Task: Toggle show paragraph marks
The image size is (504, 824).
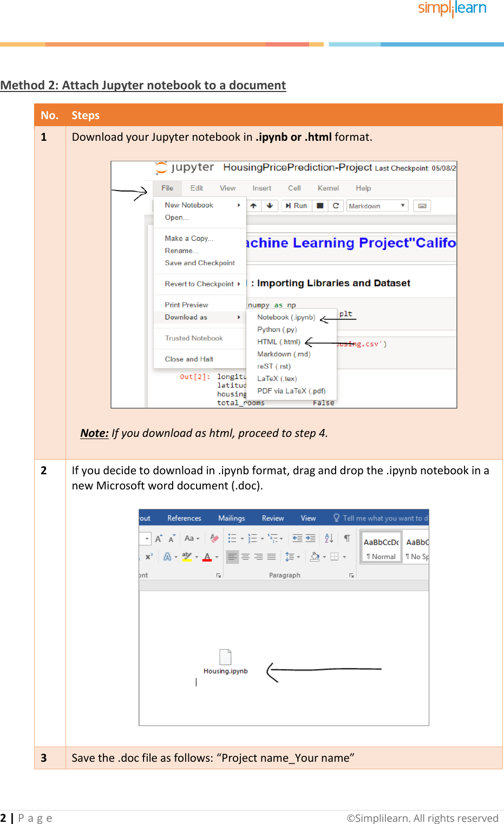Action: pyautogui.click(x=347, y=539)
